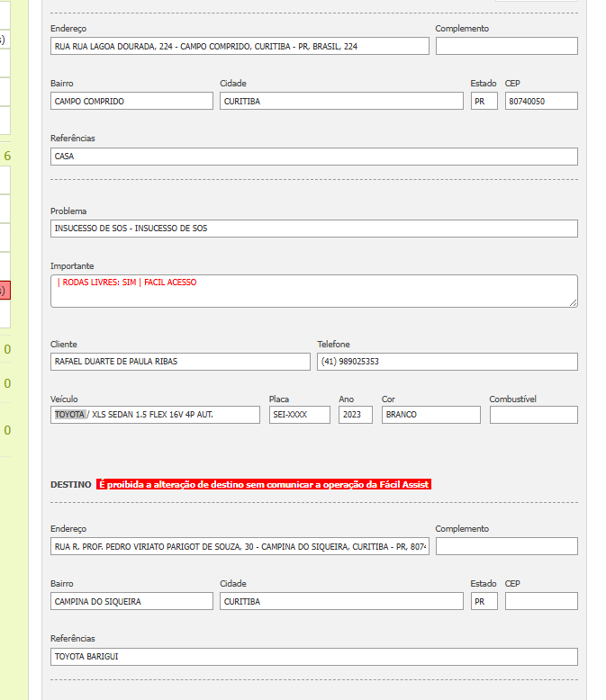606x700 pixels.
Task: Click the Combustível label
Action: coord(512,399)
